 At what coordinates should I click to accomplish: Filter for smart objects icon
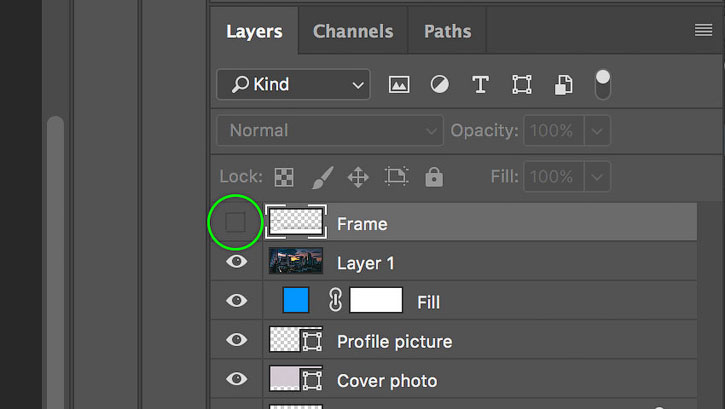coord(563,85)
